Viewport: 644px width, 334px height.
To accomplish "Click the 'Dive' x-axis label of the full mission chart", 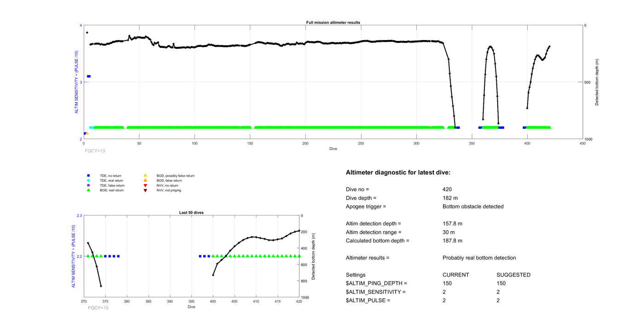I will (333, 149).
